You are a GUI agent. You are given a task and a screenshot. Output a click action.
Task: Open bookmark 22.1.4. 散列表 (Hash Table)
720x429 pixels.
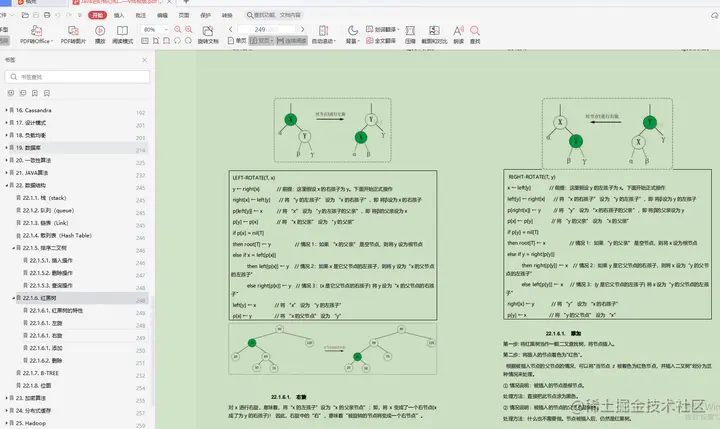(x=57, y=236)
